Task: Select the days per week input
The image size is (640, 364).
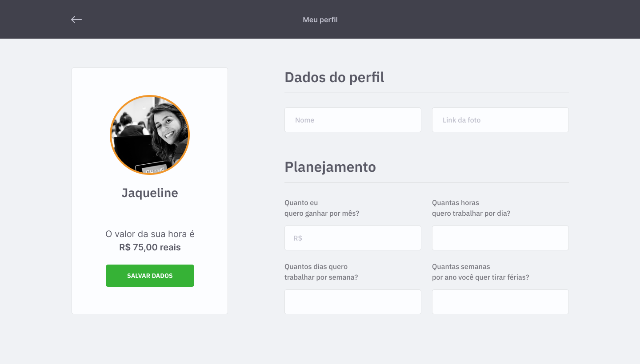Action: click(x=353, y=302)
